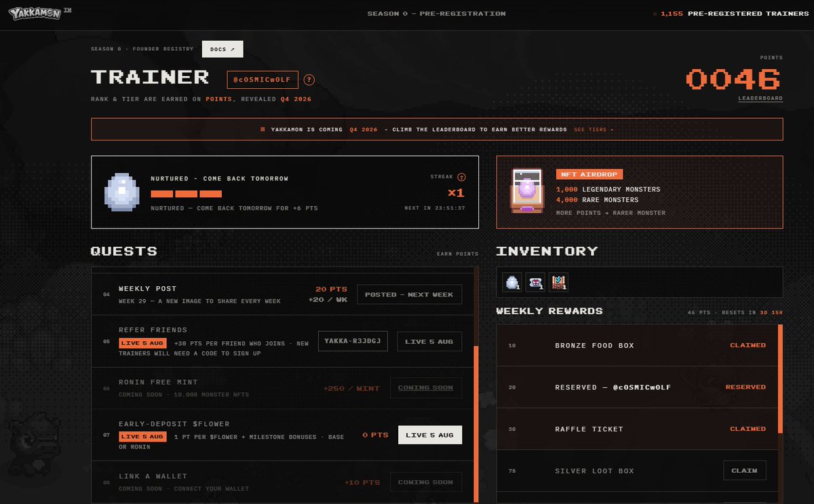Copy the YAKKA-R3JDGJ referral code
Image resolution: width=814 pixels, height=504 pixels.
[x=353, y=341]
